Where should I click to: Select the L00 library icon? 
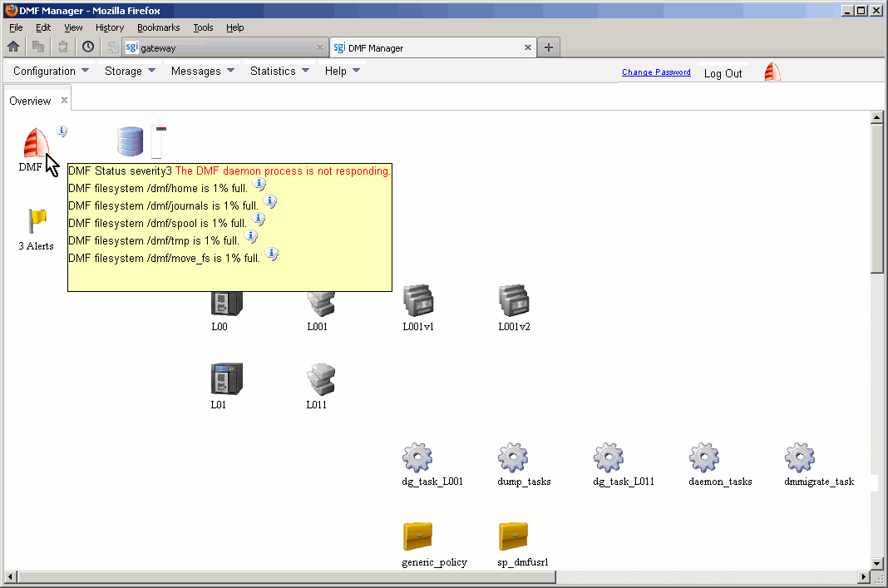(226, 304)
